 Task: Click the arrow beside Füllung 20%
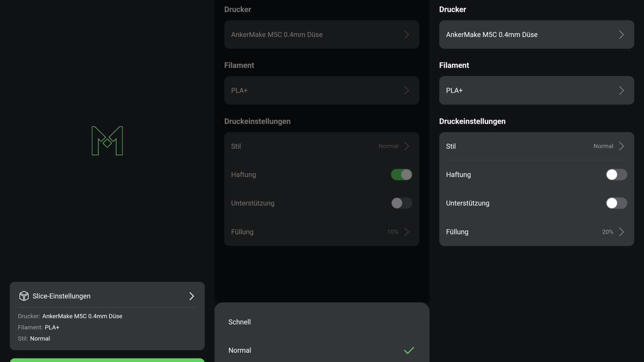click(x=621, y=232)
